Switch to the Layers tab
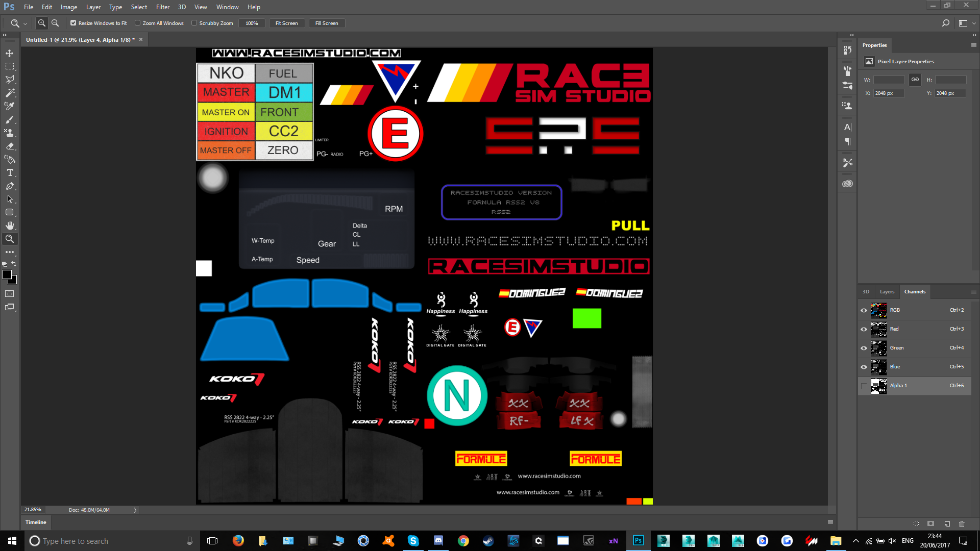Viewport: 980px width, 551px height. [x=887, y=292]
